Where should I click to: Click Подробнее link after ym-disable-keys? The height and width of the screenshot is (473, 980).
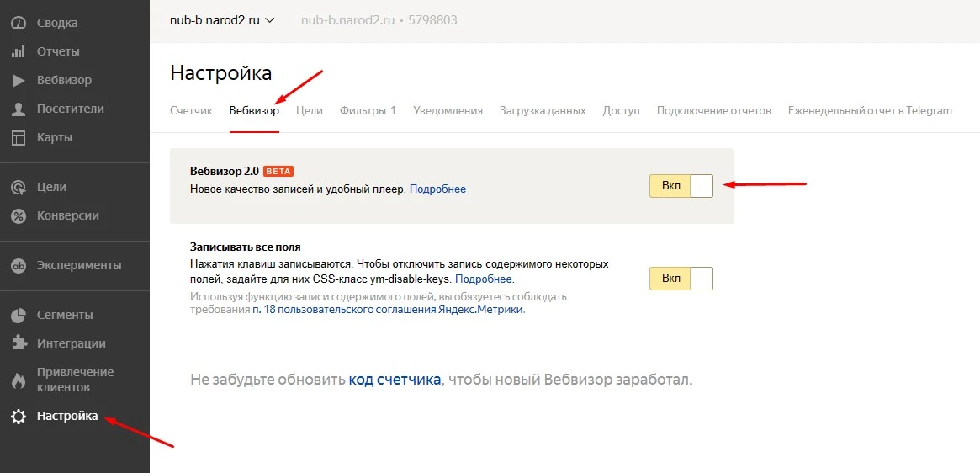point(483,279)
